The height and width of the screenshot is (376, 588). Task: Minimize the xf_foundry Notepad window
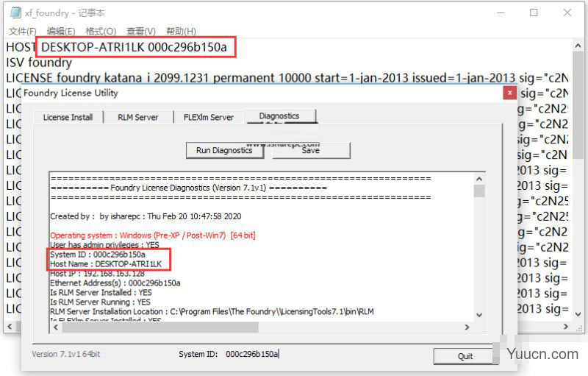pyautogui.click(x=501, y=13)
